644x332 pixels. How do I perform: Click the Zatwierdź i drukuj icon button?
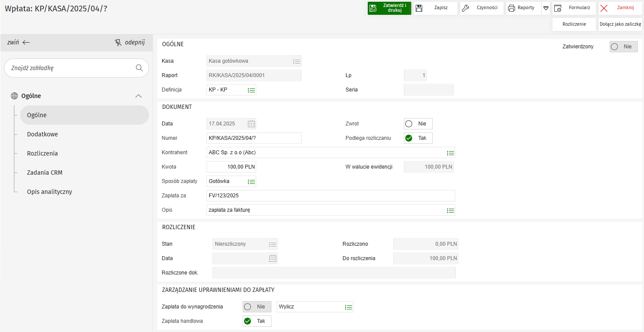373,8
